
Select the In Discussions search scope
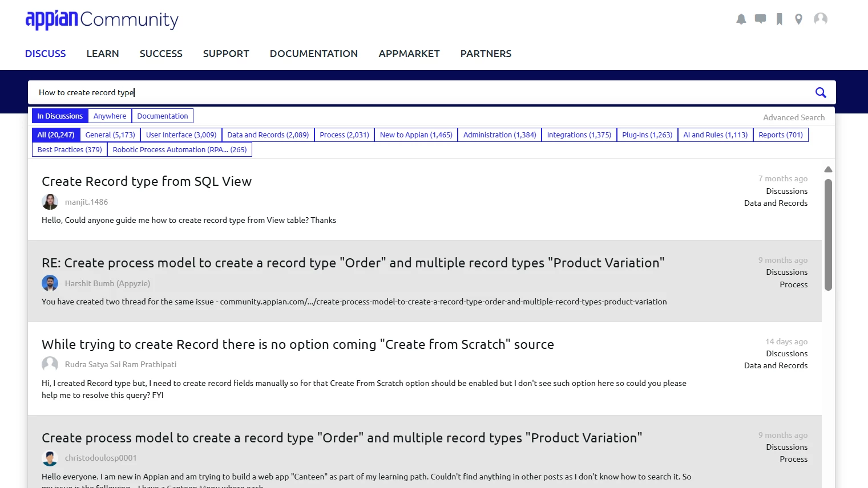point(60,116)
